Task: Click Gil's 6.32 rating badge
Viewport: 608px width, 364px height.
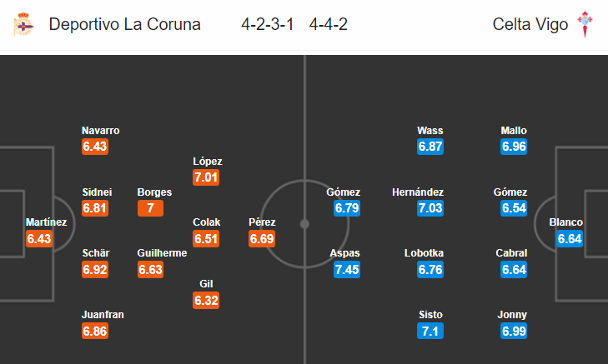Action: pos(206,301)
